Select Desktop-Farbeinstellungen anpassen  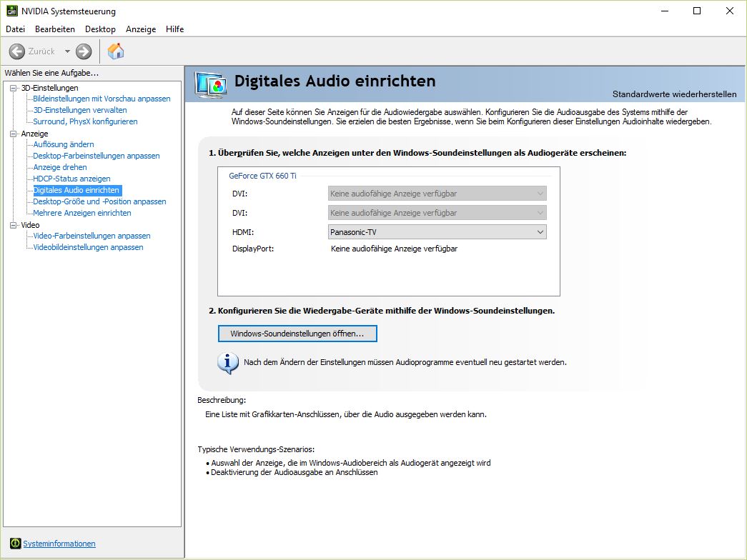[x=97, y=156]
